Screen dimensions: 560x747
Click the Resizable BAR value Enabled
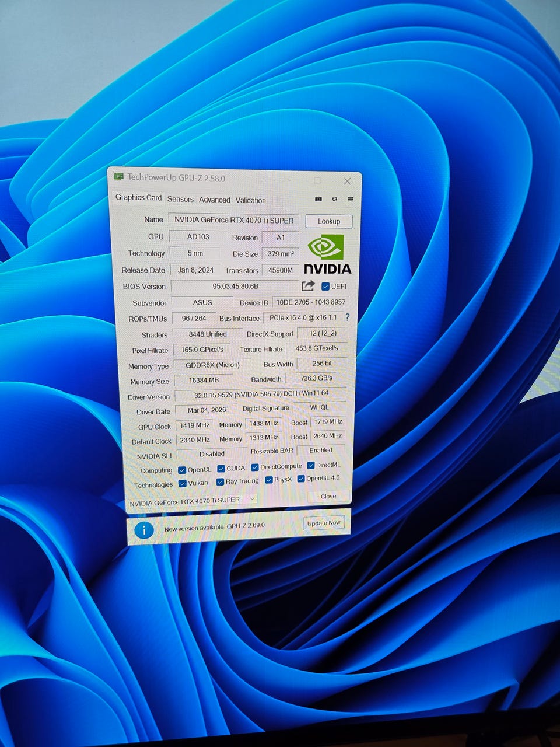click(321, 450)
